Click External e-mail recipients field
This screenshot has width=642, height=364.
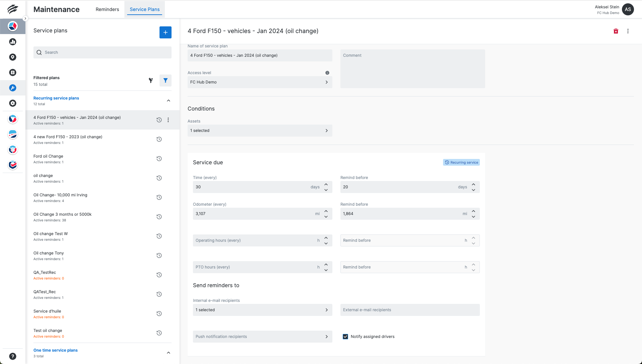pos(410,310)
